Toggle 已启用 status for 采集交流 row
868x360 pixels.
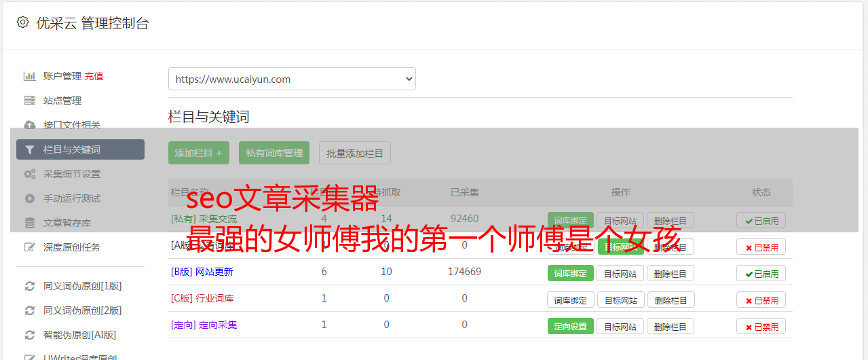(761, 220)
